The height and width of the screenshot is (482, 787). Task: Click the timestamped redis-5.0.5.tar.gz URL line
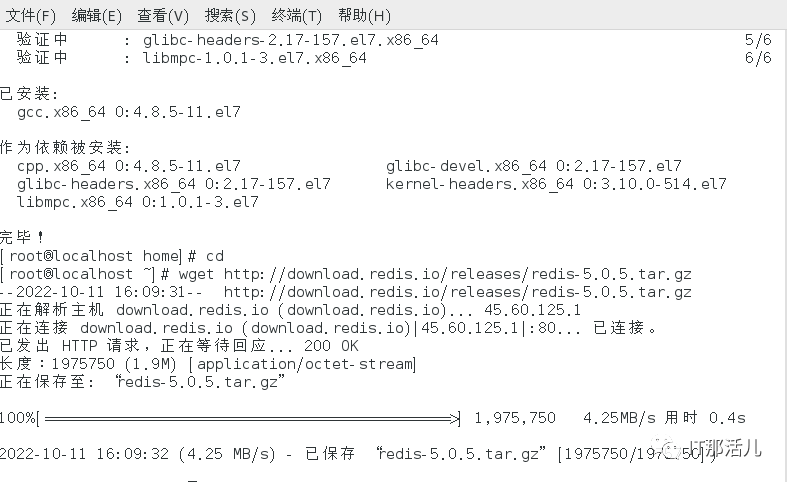[346, 292]
